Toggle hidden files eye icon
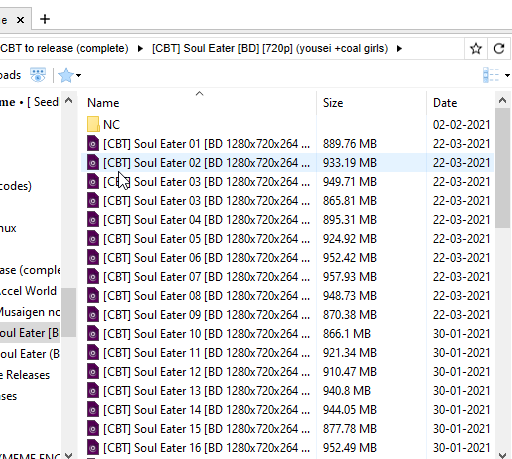The height and width of the screenshot is (459, 512). point(38,75)
